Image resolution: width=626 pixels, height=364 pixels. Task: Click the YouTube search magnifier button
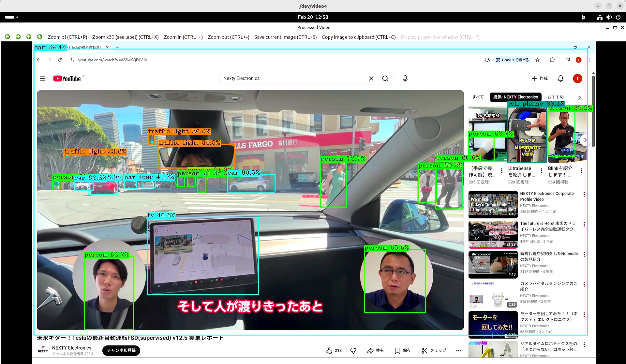385,79
